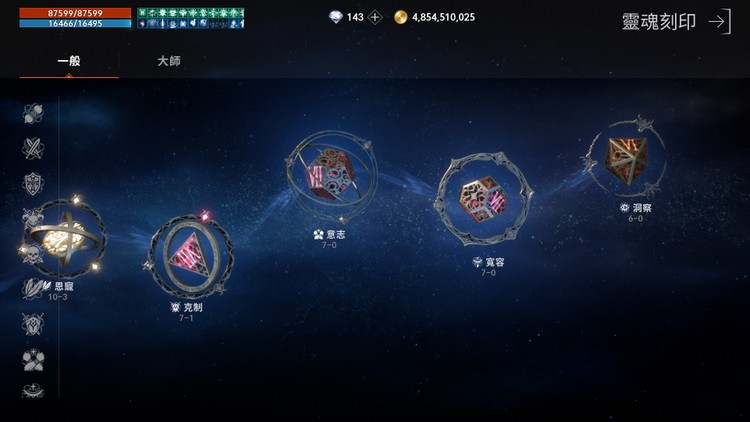The image size is (750, 422).
Task: Select the 克制 7-1 triangle node
Action: [x=189, y=255]
